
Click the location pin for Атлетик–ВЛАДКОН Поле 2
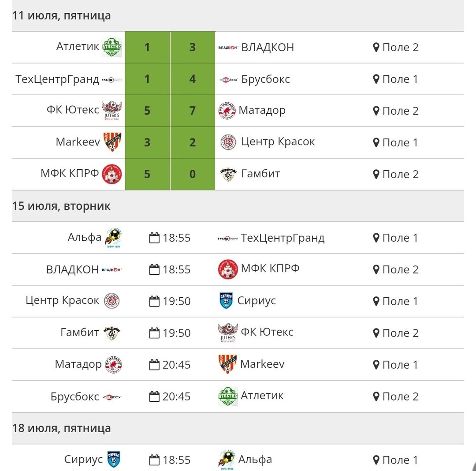coord(376,47)
